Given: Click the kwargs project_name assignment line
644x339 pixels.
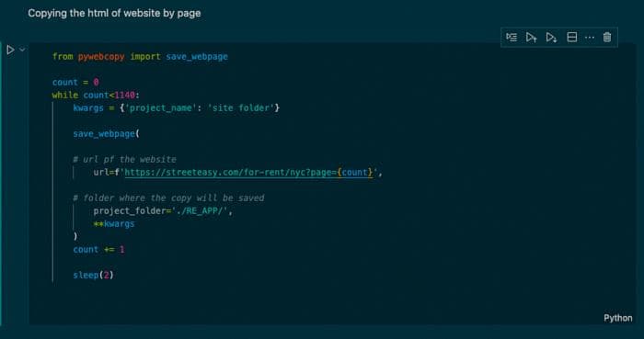Looking at the screenshot, I should pyautogui.click(x=177, y=107).
